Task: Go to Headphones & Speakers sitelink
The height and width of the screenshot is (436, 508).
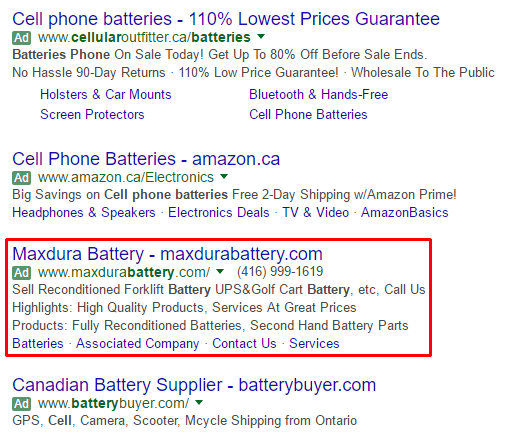Action: tap(84, 213)
